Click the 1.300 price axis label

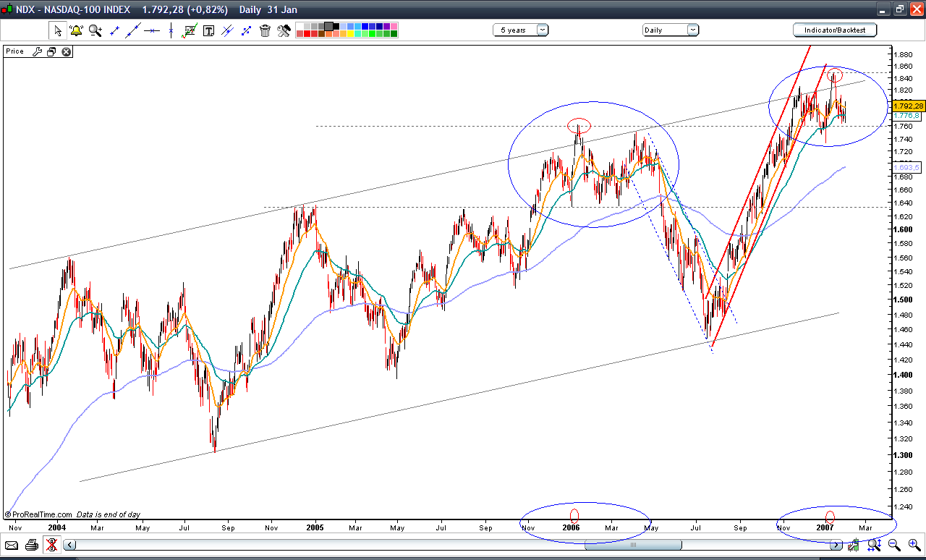click(904, 455)
